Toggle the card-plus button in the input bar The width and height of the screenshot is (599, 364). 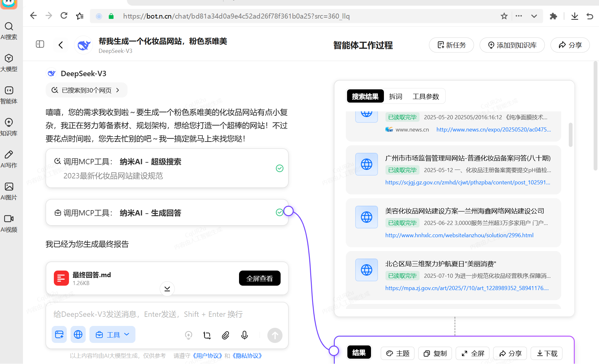point(59,334)
